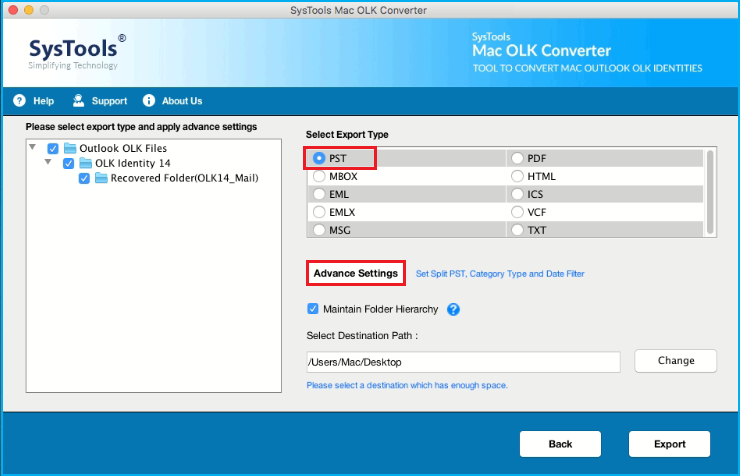740x476 pixels.
Task: Click the Support person icon
Action: pyautogui.click(x=78, y=100)
